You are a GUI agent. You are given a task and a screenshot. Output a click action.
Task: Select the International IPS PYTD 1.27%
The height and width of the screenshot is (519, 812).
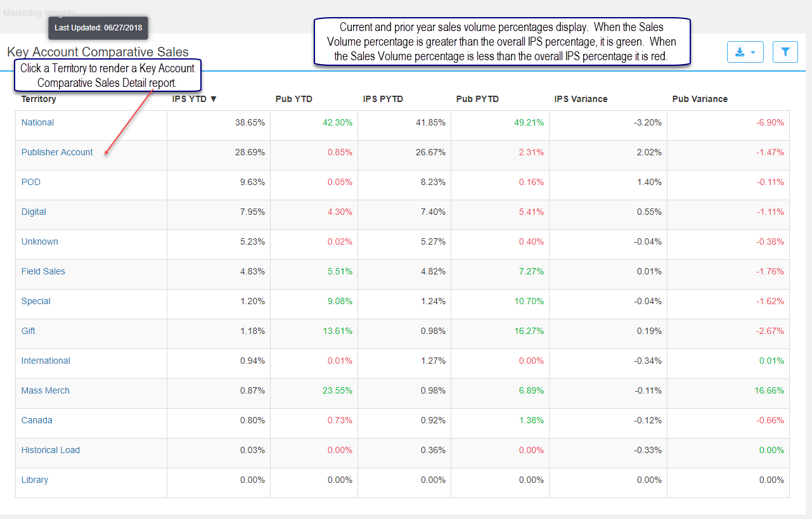(433, 361)
